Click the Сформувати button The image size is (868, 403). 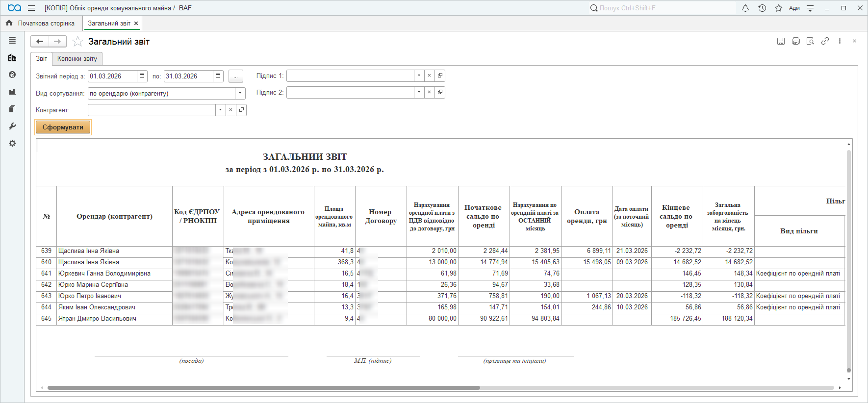[x=63, y=127]
